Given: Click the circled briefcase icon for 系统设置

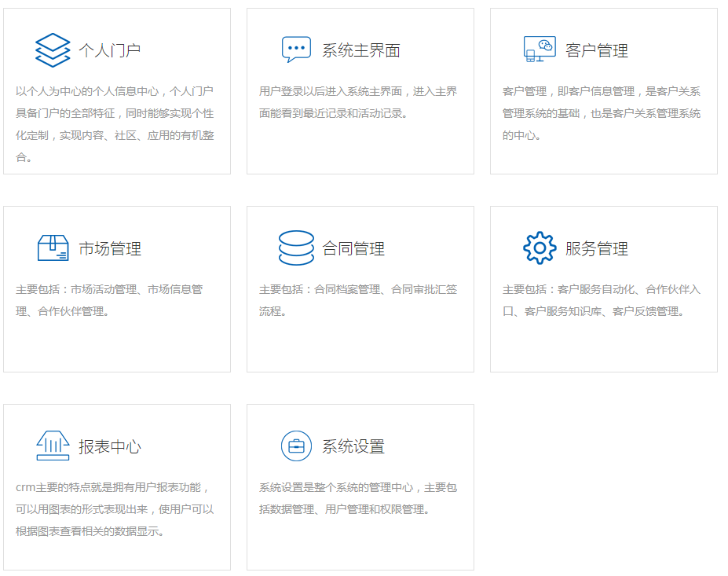Looking at the screenshot, I should coord(296,446).
